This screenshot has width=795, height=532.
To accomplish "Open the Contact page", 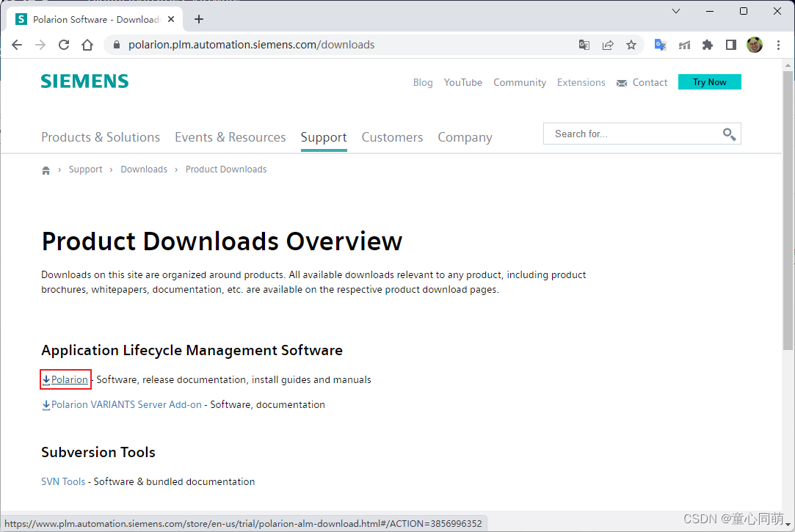I will click(x=650, y=82).
